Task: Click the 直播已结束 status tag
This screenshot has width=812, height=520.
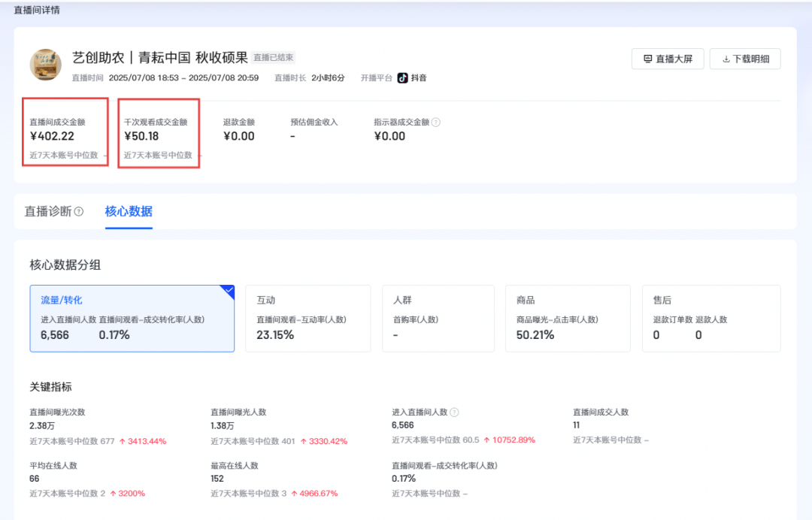Action: 274,58
